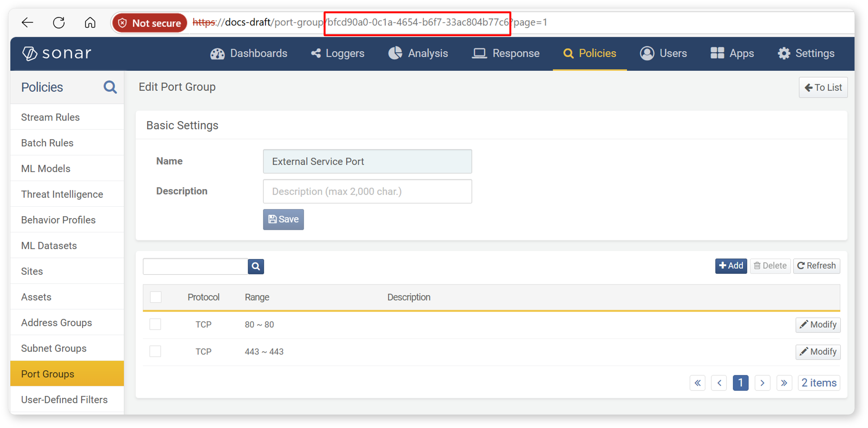The height and width of the screenshot is (428, 868).
Task: Select Address Groups in the sidebar
Action: [56, 322]
